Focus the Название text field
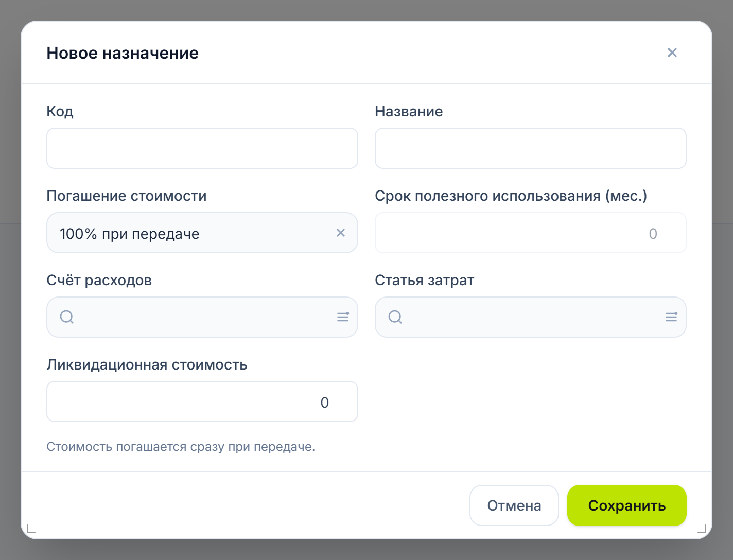Viewport: 733px width, 560px height. [531, 148]
